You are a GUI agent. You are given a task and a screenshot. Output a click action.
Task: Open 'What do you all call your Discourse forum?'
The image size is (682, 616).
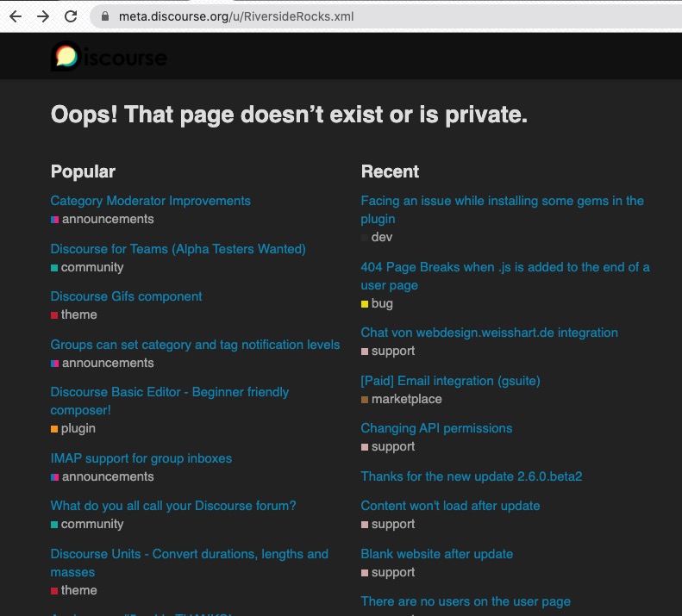pyautogui.click(x=173, y=506)
